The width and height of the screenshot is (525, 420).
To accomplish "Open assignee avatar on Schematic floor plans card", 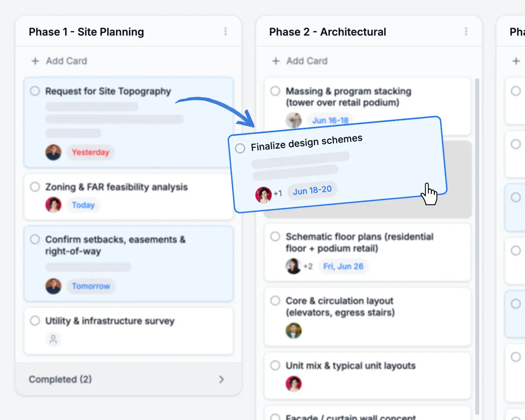I will pyautogui.click(x=294, y=266).
